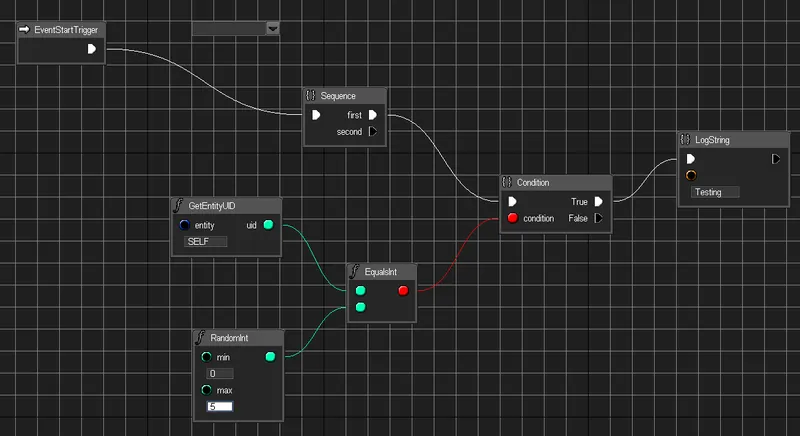This screenshot has height=436, width=800.
Task: Edit the SELF field in GetEntityUID
Action: (x=206, y=242)
